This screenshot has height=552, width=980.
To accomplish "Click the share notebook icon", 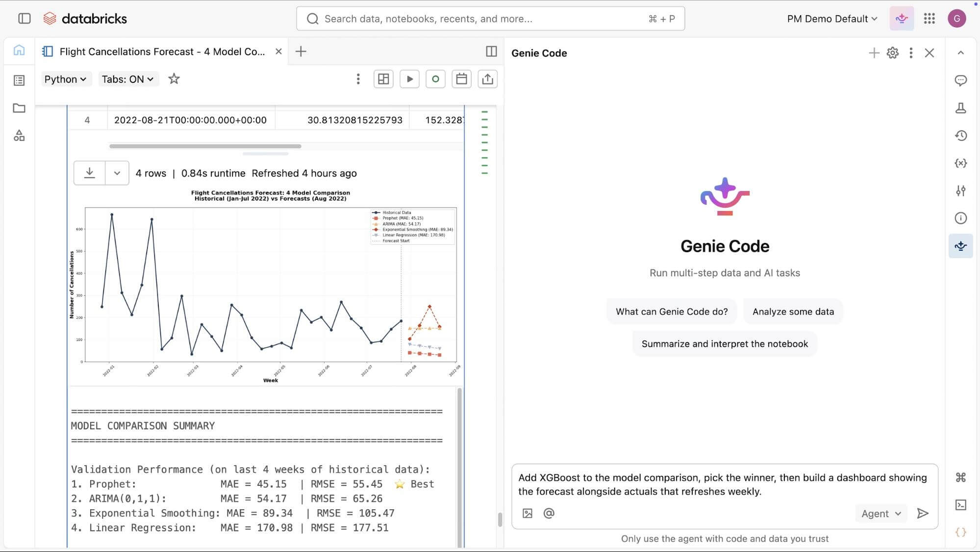I will pos(487,79).
